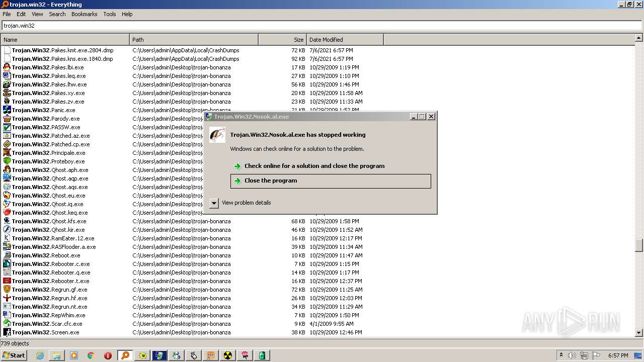Click icon of Trojan.Win32.Panic.exe
The image size is (644, 362).
coord(7,110)
